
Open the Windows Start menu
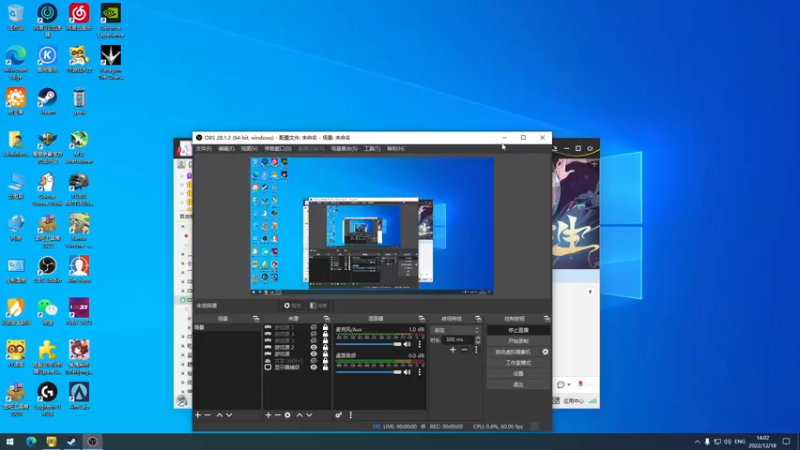click(x=10, y=441)
